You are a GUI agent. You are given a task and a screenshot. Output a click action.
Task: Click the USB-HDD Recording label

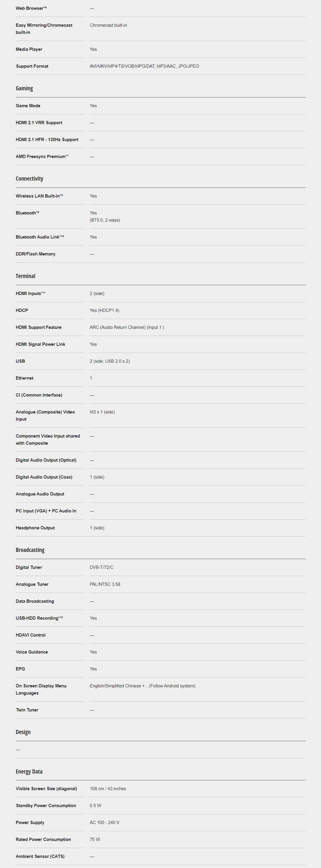[37, 618]
